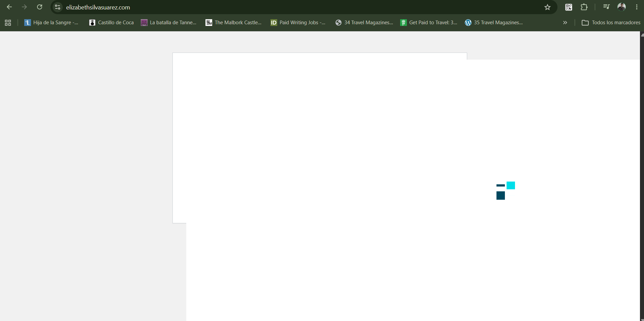Reload the current page

click(39, 7)
